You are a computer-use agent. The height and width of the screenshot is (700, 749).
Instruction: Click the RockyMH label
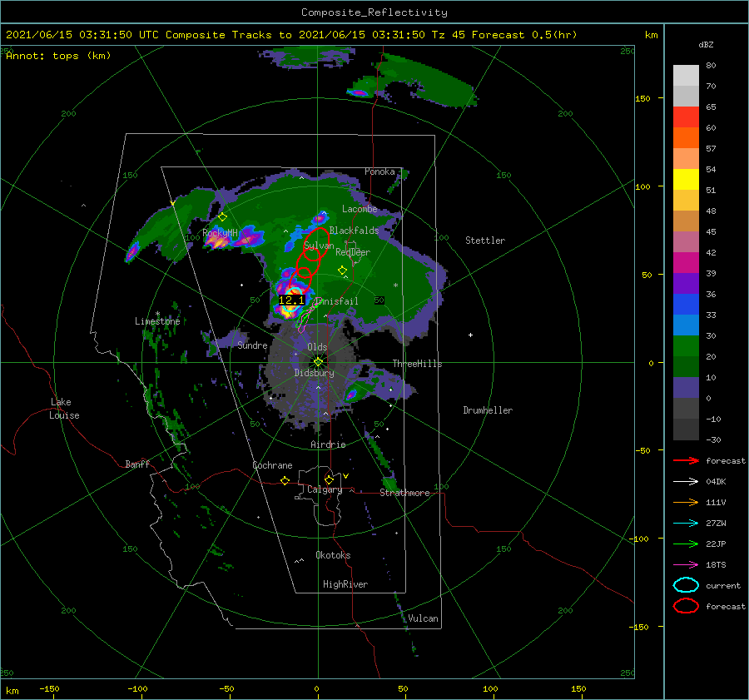point(220,233)
